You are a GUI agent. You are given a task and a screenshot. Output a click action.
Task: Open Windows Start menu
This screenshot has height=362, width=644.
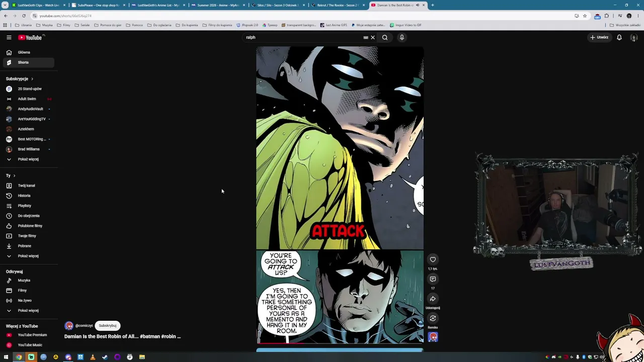coord(6,357)
